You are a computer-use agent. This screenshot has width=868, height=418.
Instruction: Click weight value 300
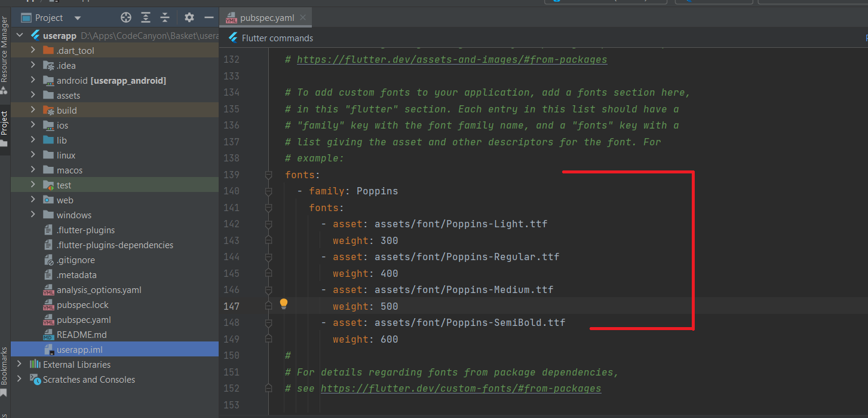389,240
